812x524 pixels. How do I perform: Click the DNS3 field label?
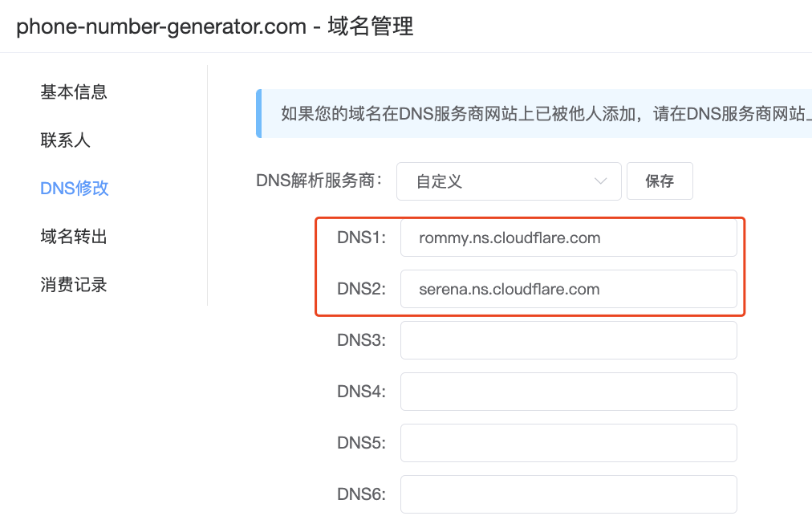coord(362,340)
